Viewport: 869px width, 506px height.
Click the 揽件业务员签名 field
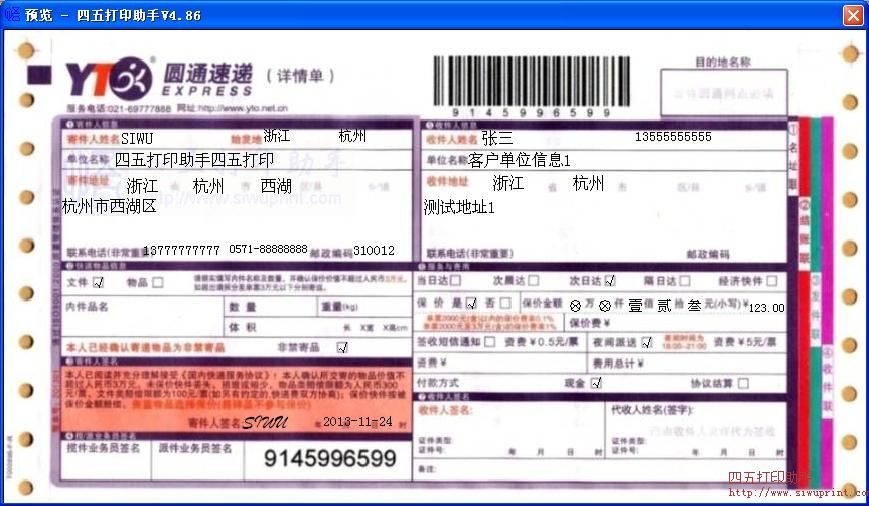[x=106, y=460]
